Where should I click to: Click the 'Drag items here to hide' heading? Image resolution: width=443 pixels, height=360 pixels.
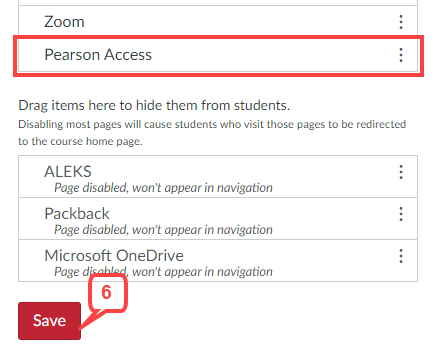(x=154, y=105)
